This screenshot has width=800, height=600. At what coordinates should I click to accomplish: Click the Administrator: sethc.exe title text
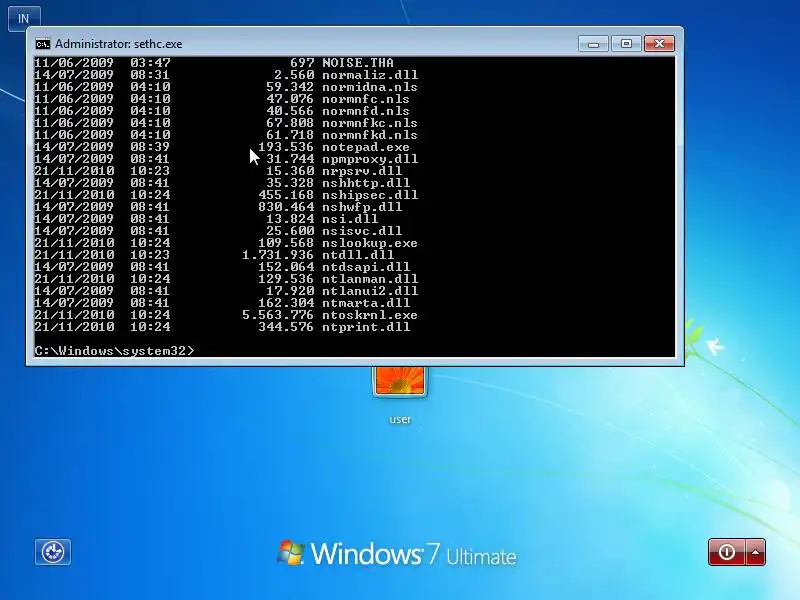(x=118, y=44)
